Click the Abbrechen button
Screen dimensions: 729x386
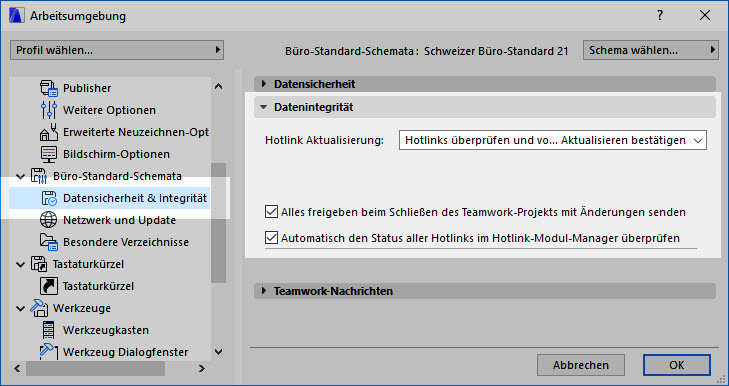coord(581,365)
